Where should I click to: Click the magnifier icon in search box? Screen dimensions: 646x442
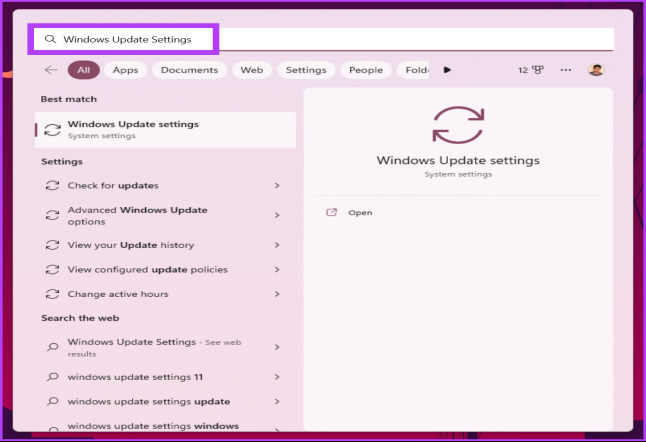pyautogui.click(x=50, y=39)
